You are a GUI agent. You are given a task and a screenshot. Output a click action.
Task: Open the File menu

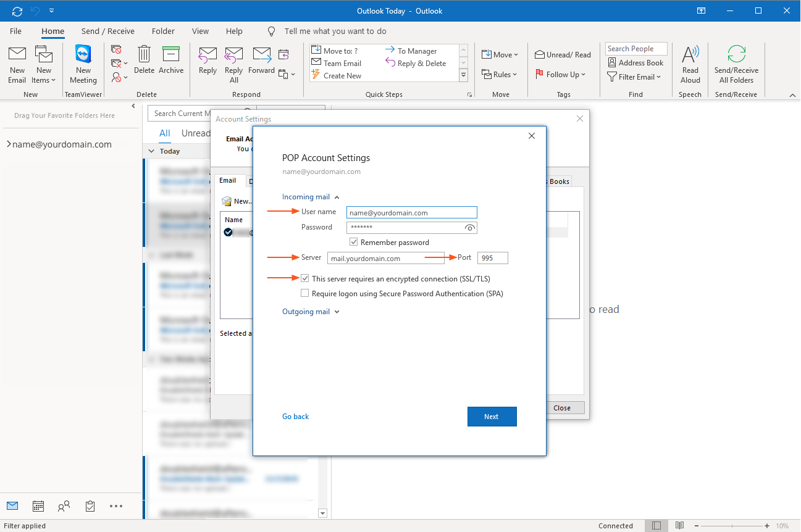tap(15, 31)
